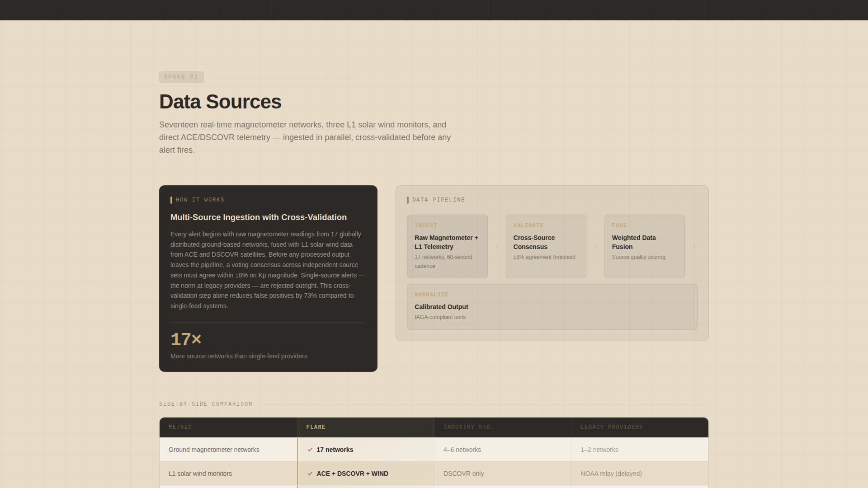Open the Normalize Calibrated Output card
The image size is (868, 488).
[x=552, y=306]
